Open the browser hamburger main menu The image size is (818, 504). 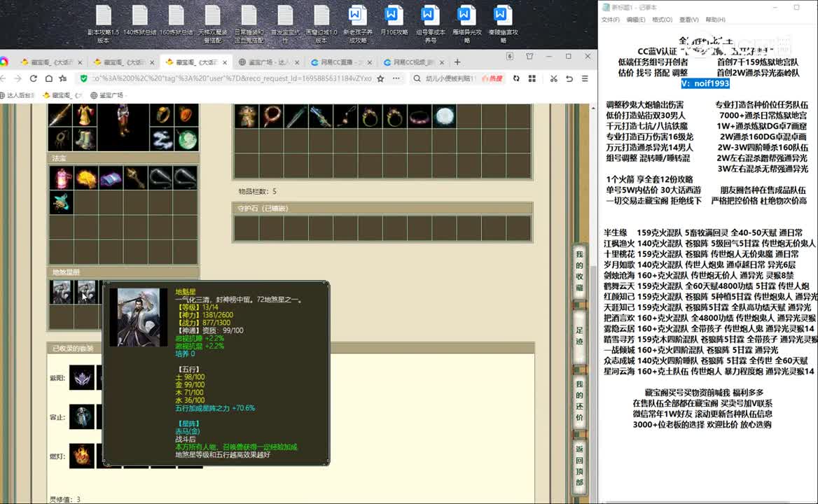(585, 78)
